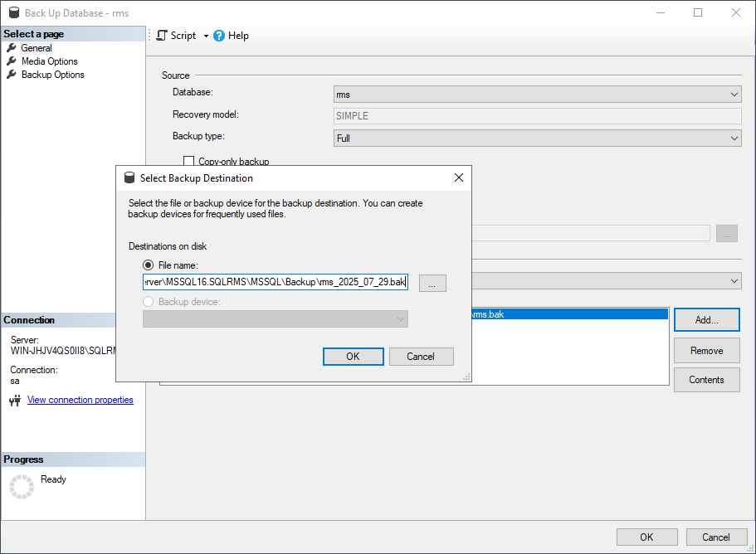Open Backup Options page
Screen dimensions: 756x554
[x=52, y=75]
